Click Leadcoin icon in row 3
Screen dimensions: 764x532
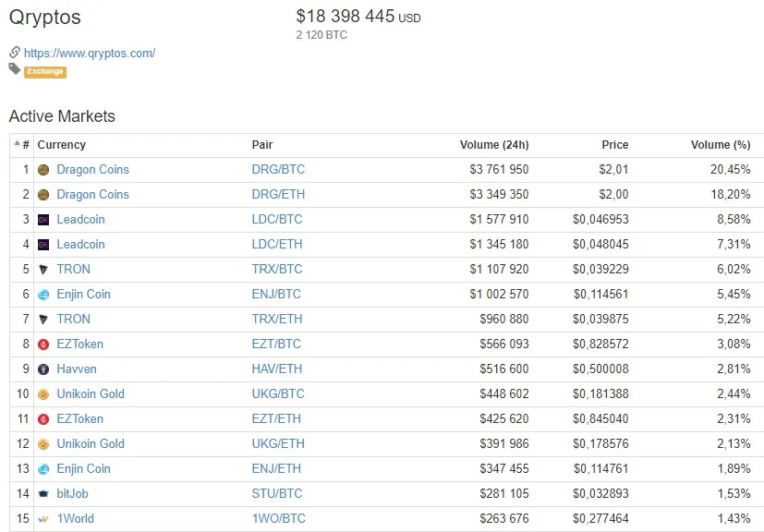point(43,220)
